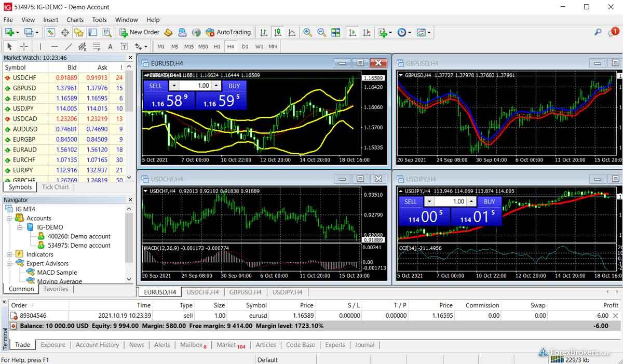Switch timeframe to D1

pos(245,46)
